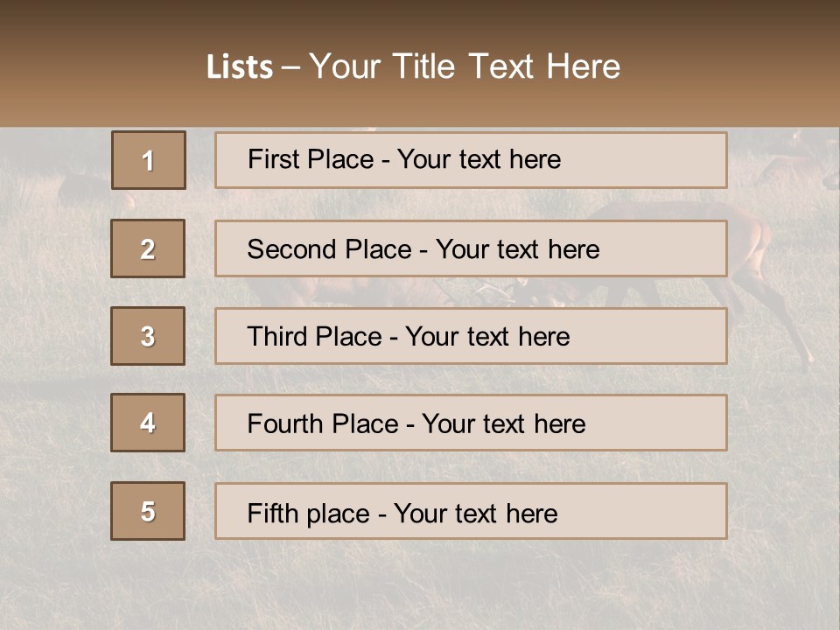Click the number 5 box
This screenshot has width=840, height=630.
[148, 511]
